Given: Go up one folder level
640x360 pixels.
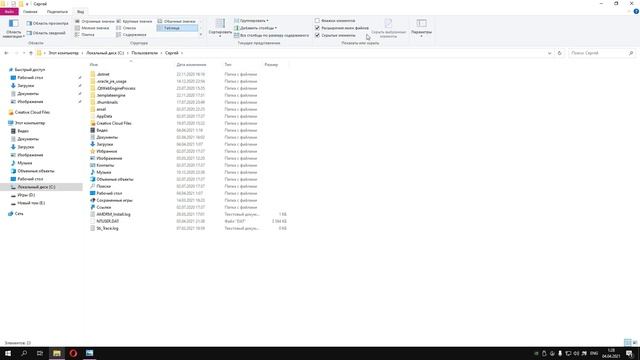Looking at the screenshot, I should 31,53.
